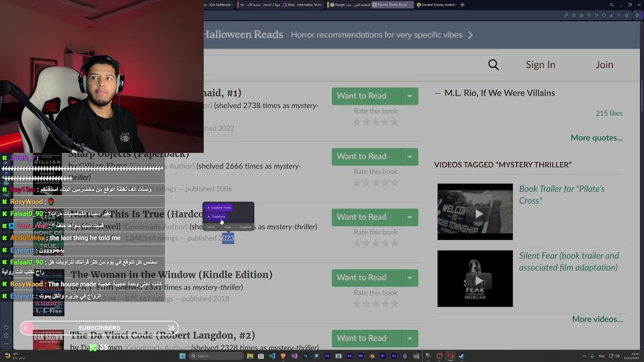The image size is (644, 362).
Task: Click the Goodreads search magnifier icon
Action: [493, 65]
